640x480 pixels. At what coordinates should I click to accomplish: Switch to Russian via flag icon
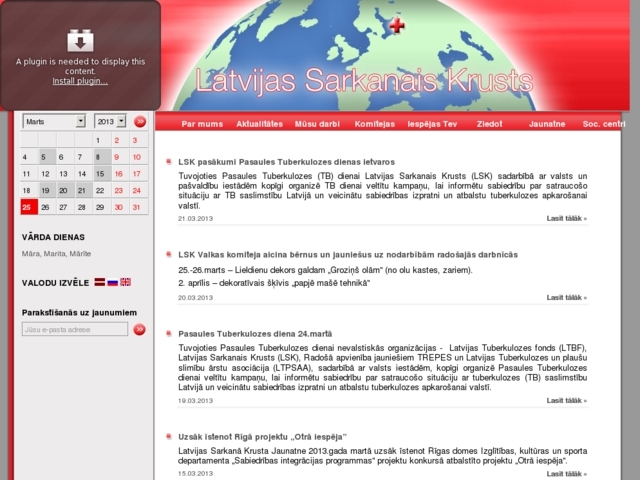point(113,282)
